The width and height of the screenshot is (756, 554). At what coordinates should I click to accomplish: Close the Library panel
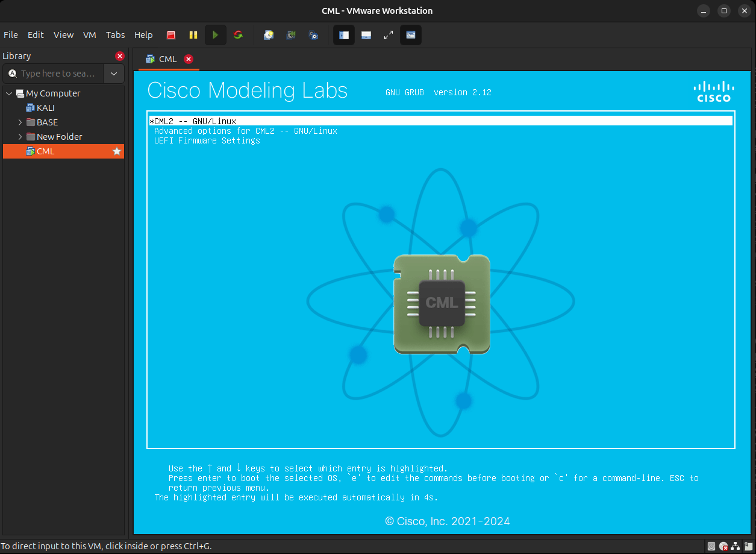pyautogui.click(x=120, y=56)
